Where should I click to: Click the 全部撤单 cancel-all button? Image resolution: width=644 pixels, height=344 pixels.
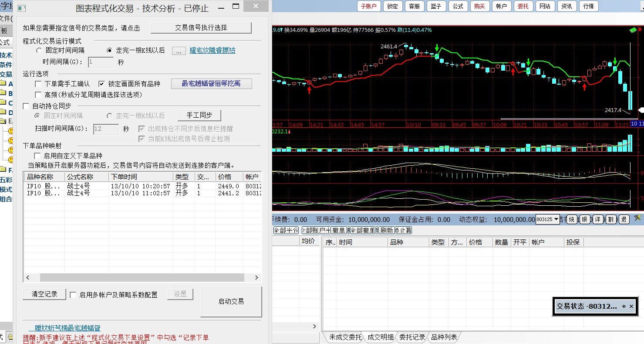coord(363,230)
